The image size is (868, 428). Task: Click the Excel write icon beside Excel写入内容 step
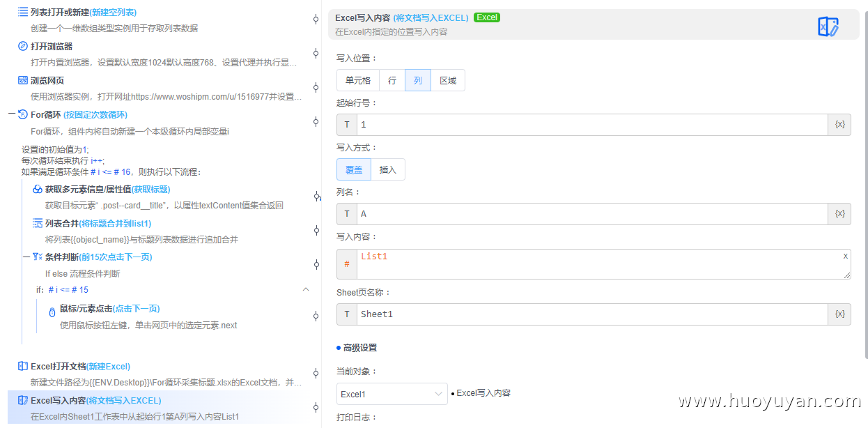(23, 400)
